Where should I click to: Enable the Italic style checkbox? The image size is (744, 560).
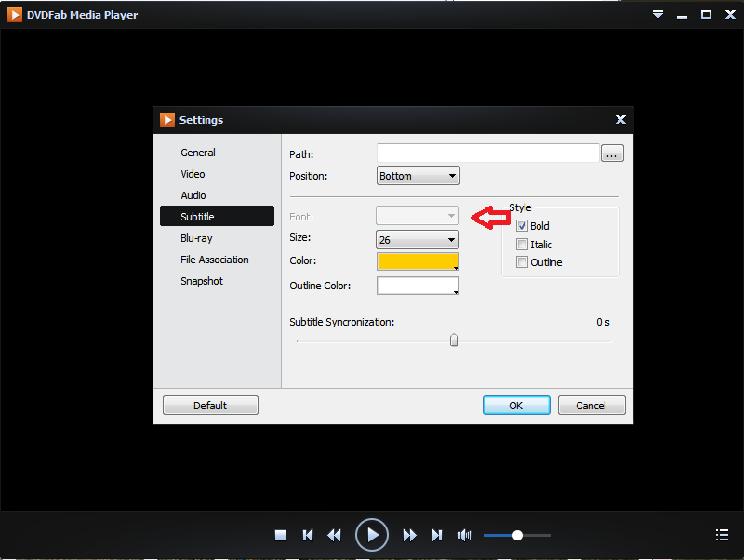click(522, 245)
